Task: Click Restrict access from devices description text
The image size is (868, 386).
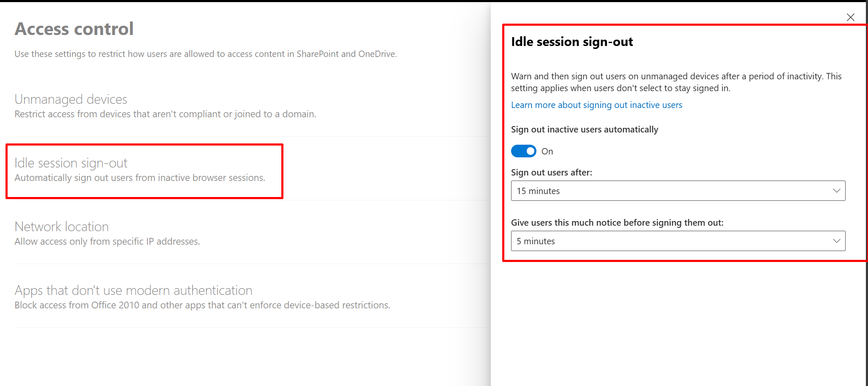Action: point(165,114)
